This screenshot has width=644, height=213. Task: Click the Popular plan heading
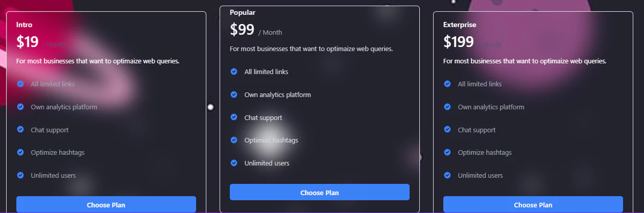243,12
